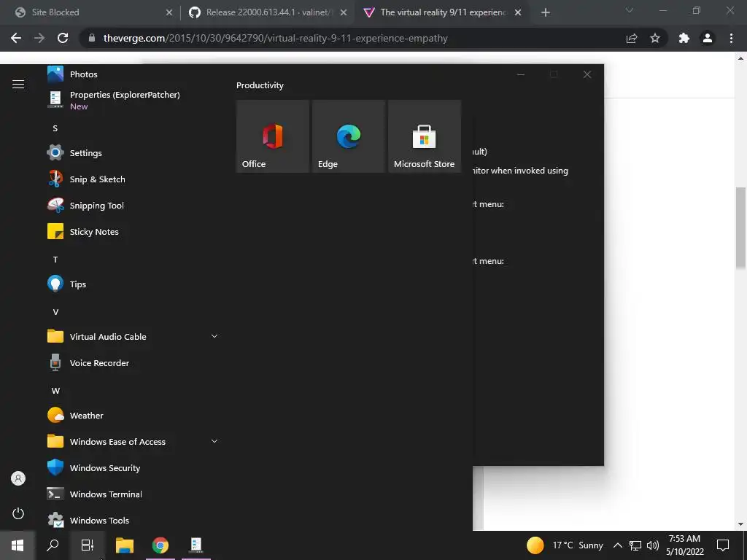Open Task View from the taskbar
Viewport: 747px width, 560px height.
tap(88, 545)
